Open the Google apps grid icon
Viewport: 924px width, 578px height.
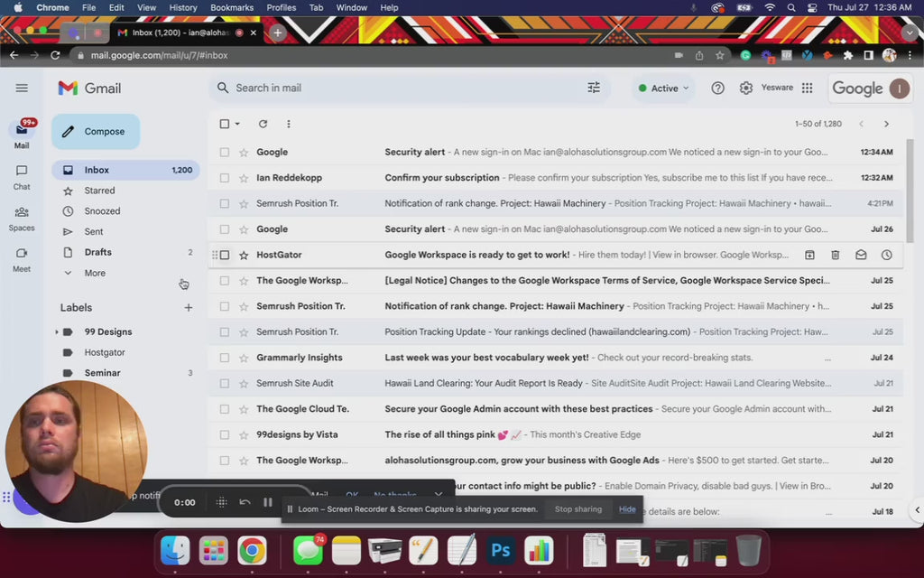pos(808,88)
